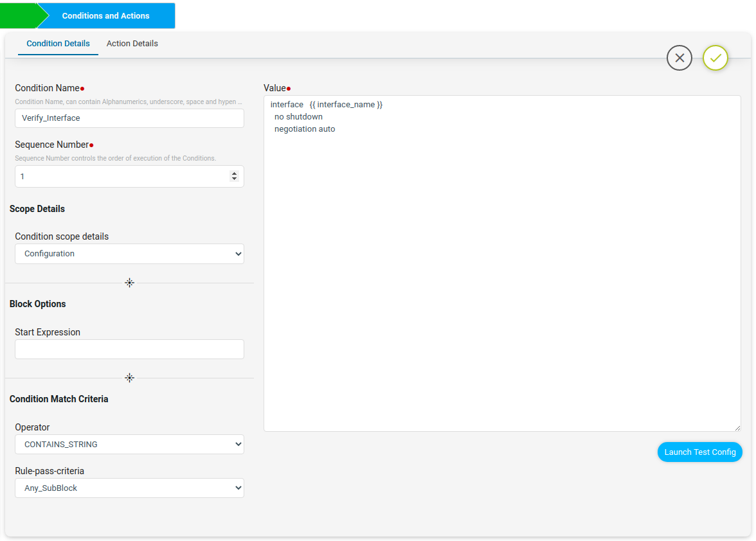Open the Rule-pass-criteria Any_SubBlock dropdown

point(129,488)
